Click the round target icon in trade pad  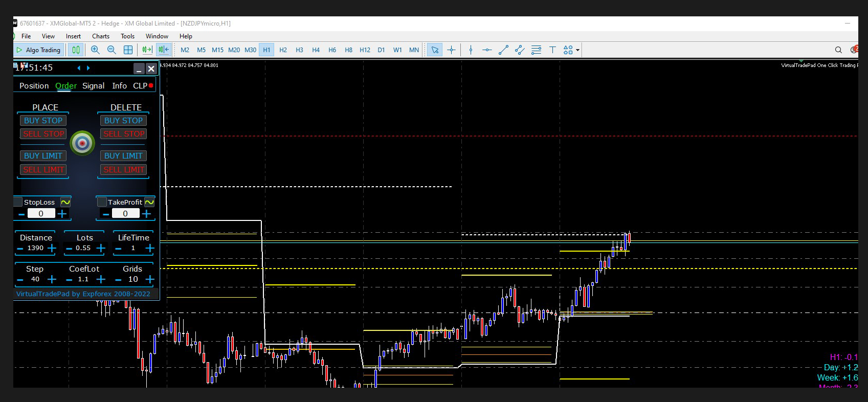(82, 144)
